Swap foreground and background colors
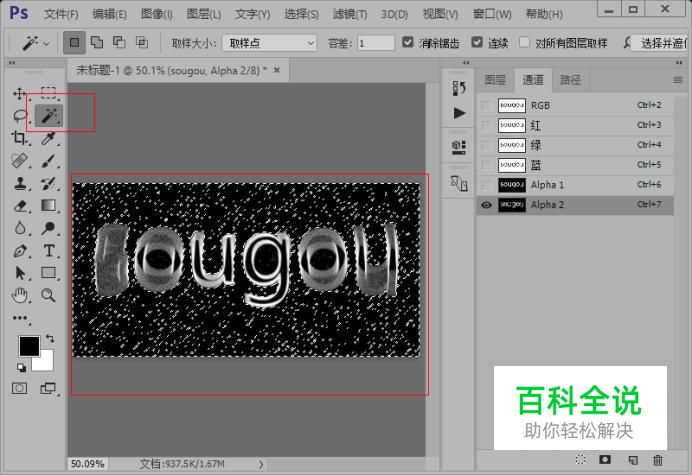Screen dimensions: 692x475 pyautogui.click(x=50, y=339)
